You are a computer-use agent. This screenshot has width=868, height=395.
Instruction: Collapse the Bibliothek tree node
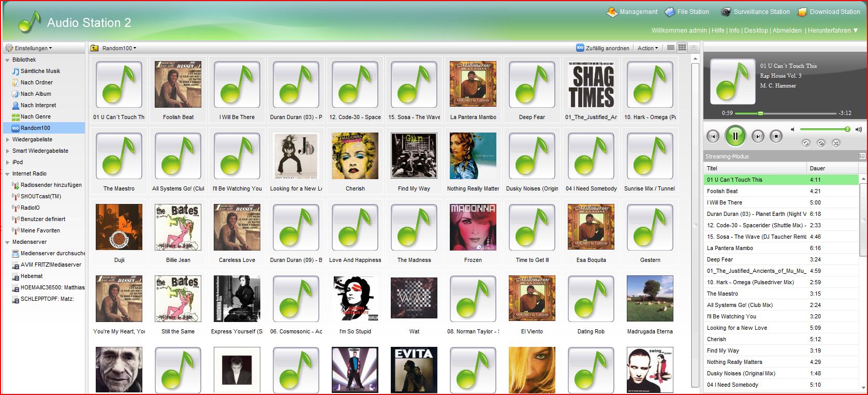(x=7, y=60)
